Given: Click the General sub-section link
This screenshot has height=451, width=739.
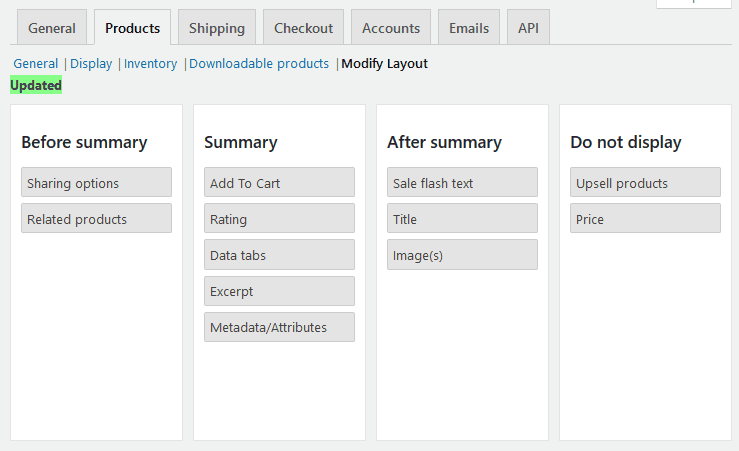Looking at the screenshot, I should click(x=35, y=64).
